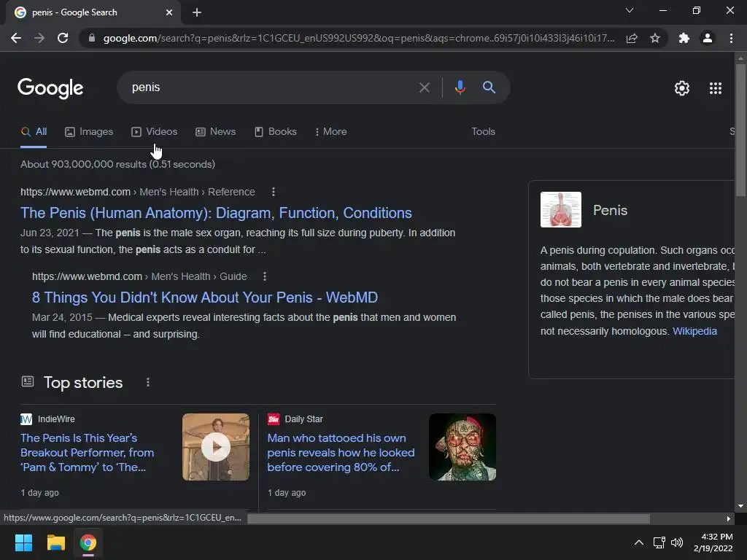Switch to the Images tab
This screenshot has width=747, height=560.
[89, 132]
